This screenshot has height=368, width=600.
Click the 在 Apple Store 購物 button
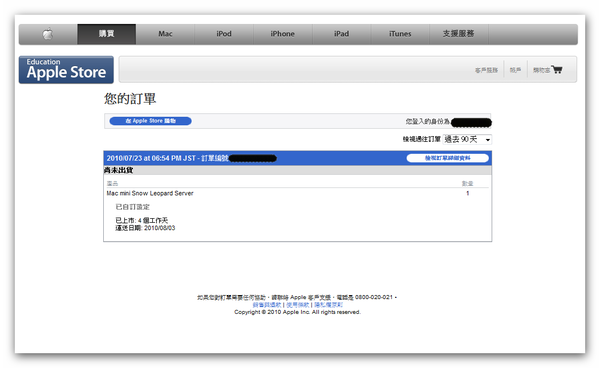[150, 121]
